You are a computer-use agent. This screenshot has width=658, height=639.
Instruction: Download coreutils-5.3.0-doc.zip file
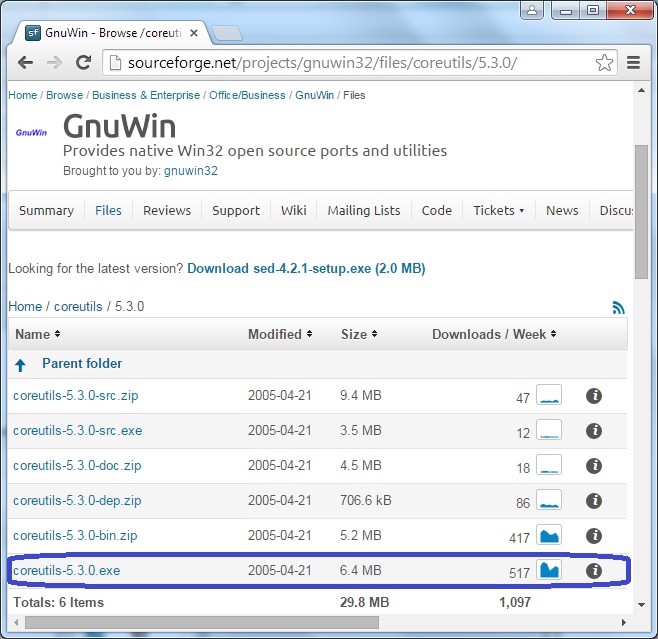point(77,466)
